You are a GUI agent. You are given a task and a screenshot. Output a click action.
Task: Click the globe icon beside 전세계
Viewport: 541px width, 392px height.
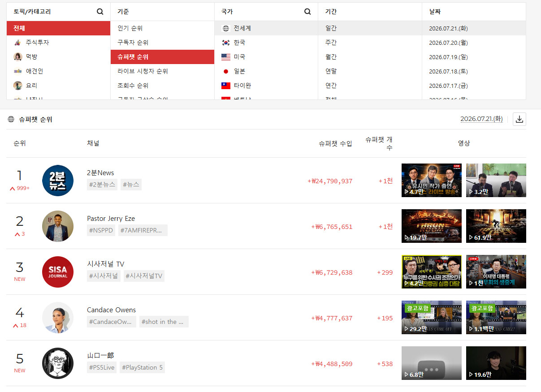click(226, 28)
